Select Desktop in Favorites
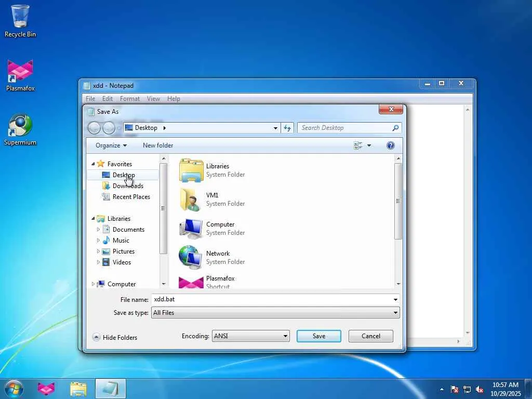532x399 pixels. [x=123, y=175]
